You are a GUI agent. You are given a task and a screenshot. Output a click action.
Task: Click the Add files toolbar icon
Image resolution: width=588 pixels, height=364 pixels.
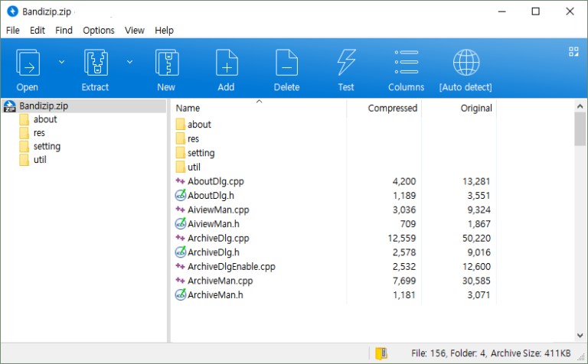(x=227, y=63)
